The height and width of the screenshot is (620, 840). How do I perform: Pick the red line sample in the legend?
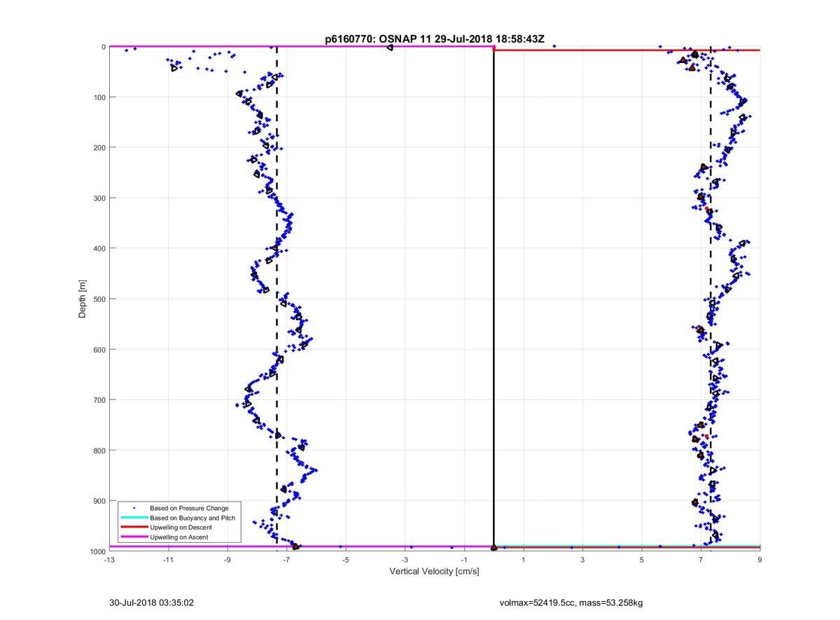click(134, 528)
